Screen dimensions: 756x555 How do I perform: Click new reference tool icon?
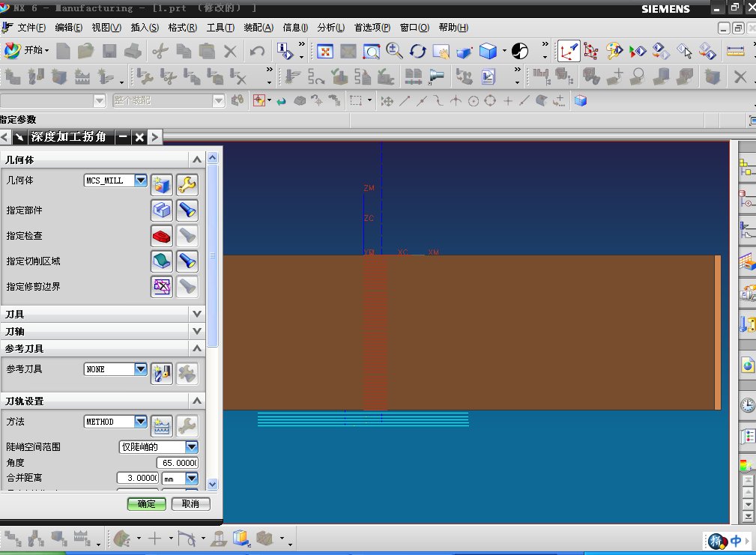162,374
